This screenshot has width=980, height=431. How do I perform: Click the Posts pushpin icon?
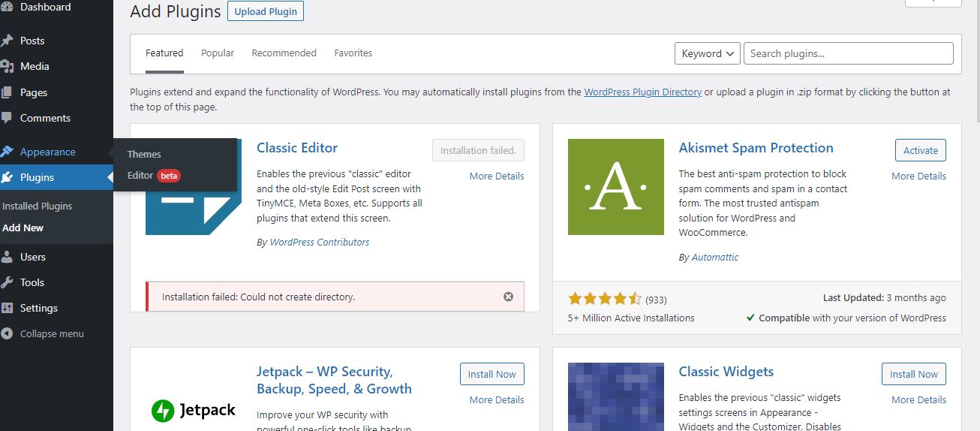(x=7, y=41)
